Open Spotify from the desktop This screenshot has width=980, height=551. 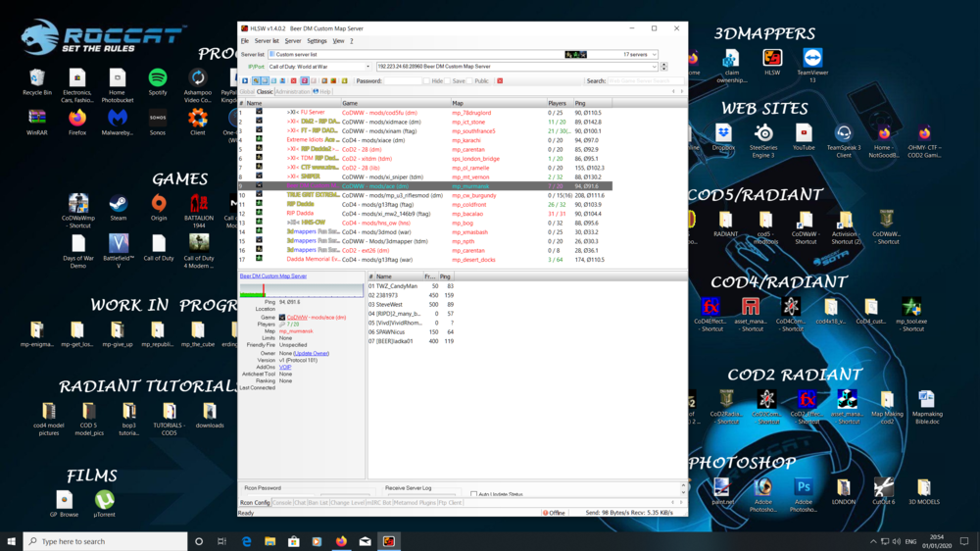158,78
